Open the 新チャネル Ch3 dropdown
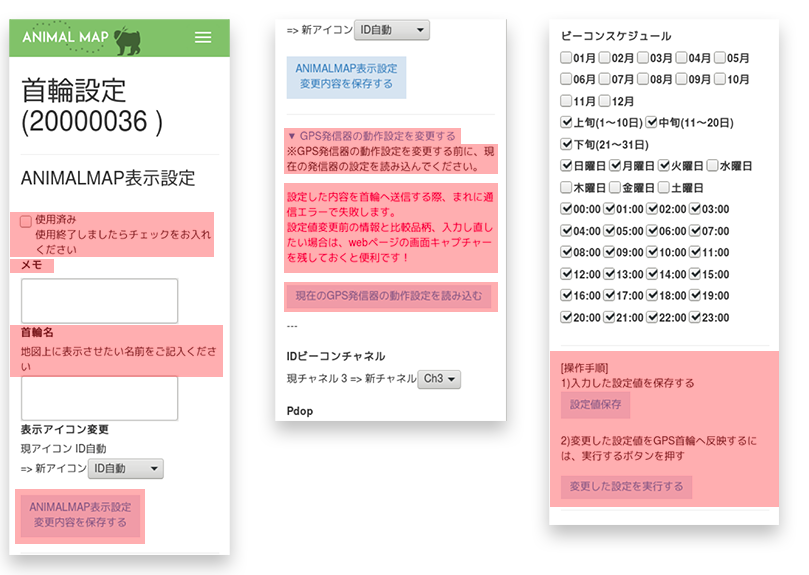Screen dimensions: 809x575 [x=439, y=379]
